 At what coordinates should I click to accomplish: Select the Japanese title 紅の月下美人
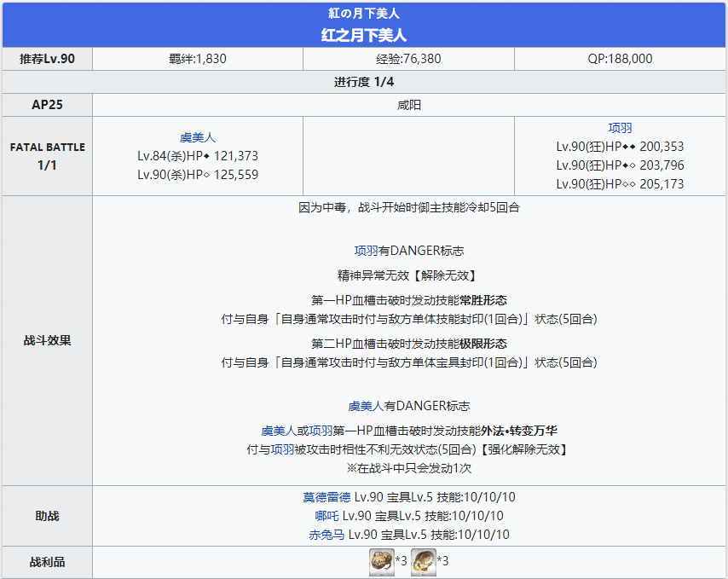(364, 14)
